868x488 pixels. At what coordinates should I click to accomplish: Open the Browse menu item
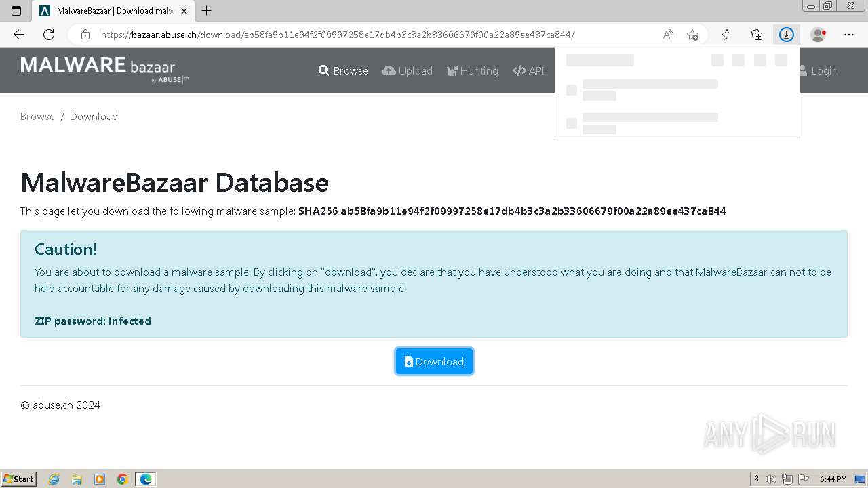click(343, 70)
